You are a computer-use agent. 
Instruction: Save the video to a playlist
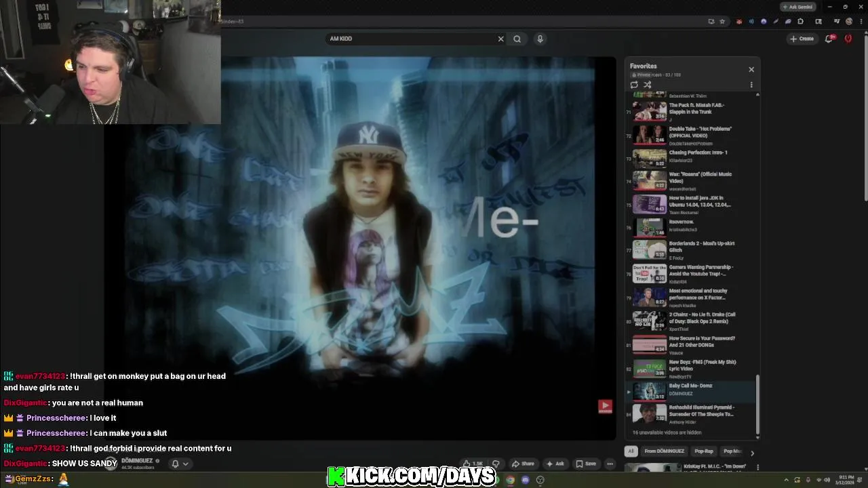tap(586, 464)
